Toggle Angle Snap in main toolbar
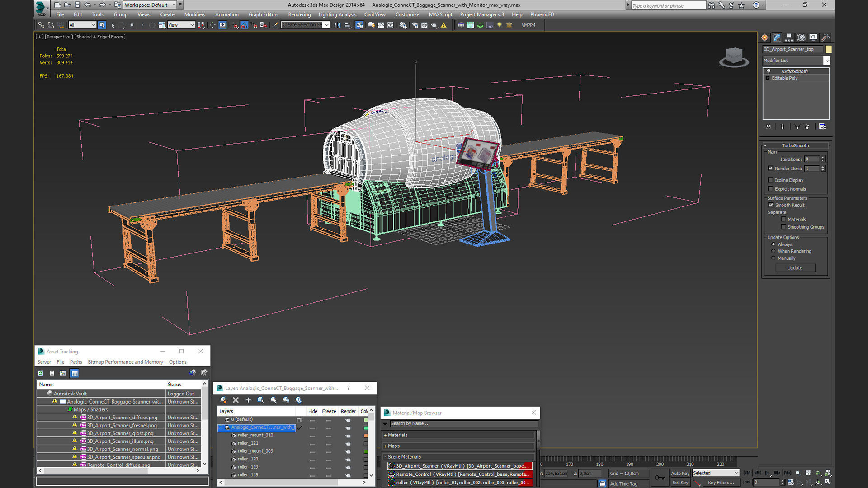The image size is (868, 488). 244,25
